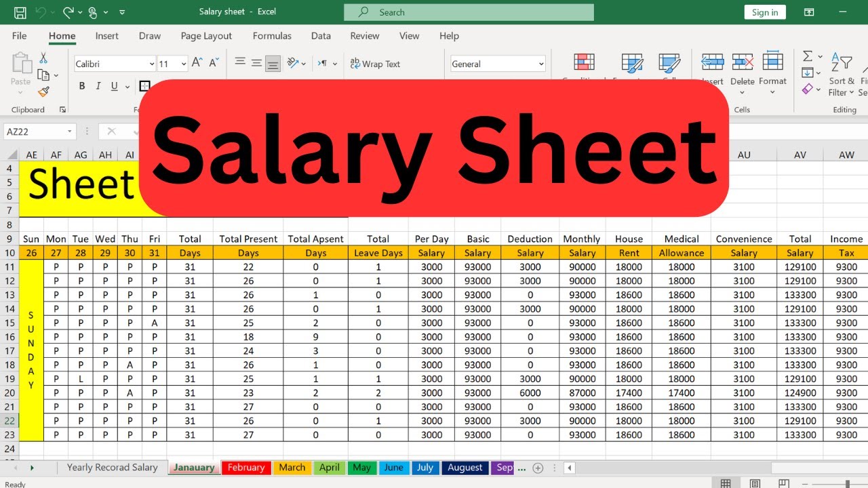Switch to Page Layout view icon
Screen dimensions: 868x488
click(754, 484)
